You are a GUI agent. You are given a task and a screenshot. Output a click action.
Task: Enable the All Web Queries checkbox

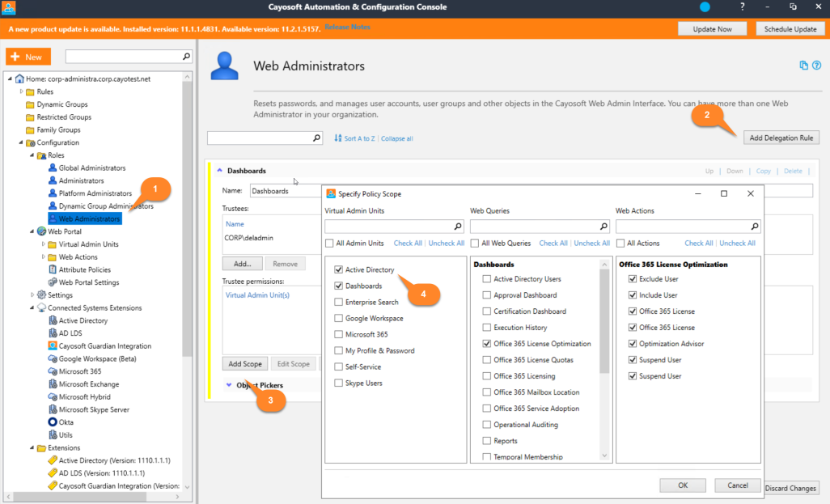475,243
